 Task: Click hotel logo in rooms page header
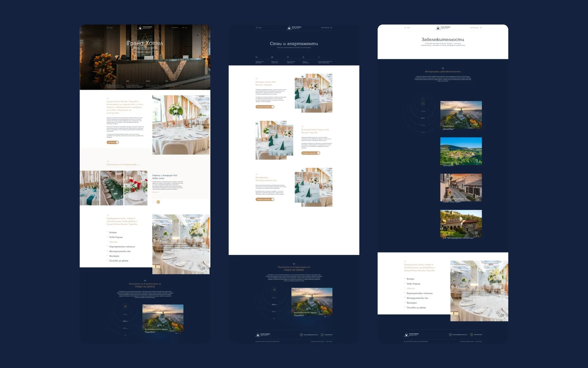(294, 28)
